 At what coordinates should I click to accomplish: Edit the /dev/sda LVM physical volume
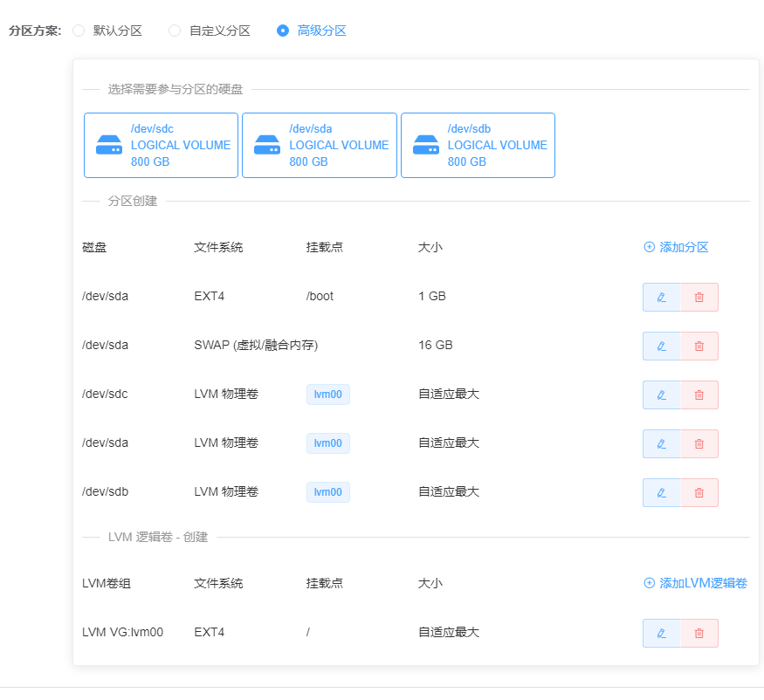click(661, 443)
